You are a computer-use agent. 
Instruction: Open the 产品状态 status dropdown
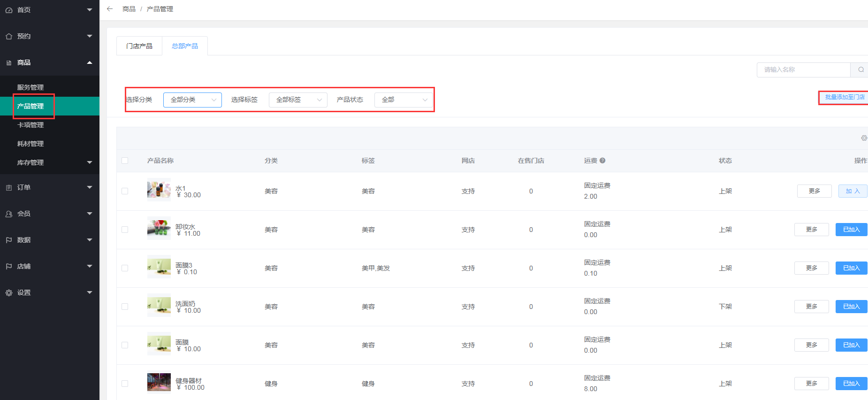(x=404, y=100)
